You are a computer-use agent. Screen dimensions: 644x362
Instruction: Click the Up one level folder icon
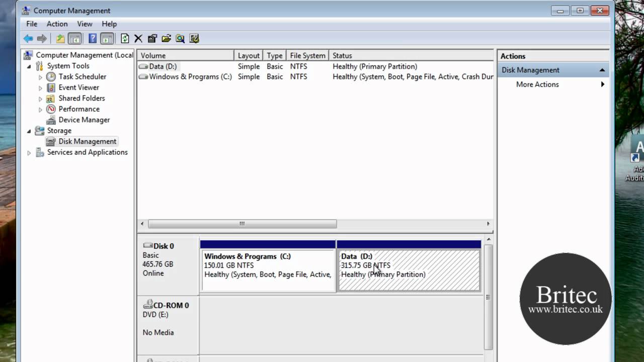tap(60, 39)
